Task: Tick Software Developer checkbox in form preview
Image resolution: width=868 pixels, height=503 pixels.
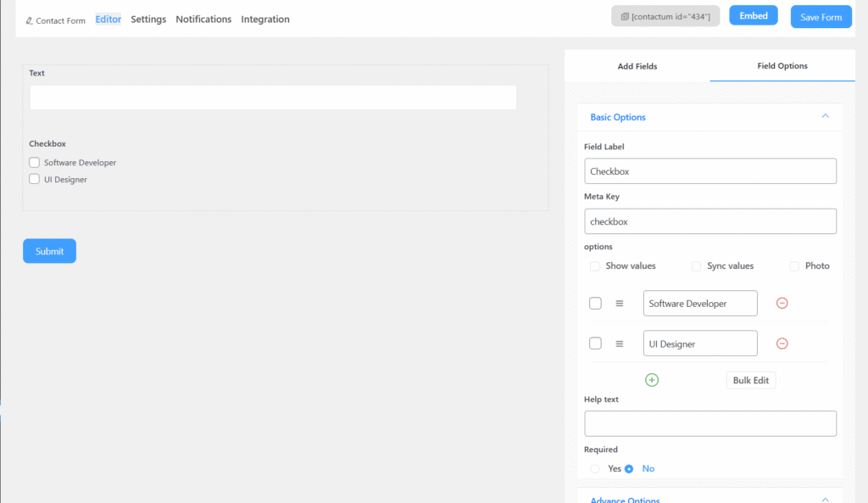Action: point(35,163)
